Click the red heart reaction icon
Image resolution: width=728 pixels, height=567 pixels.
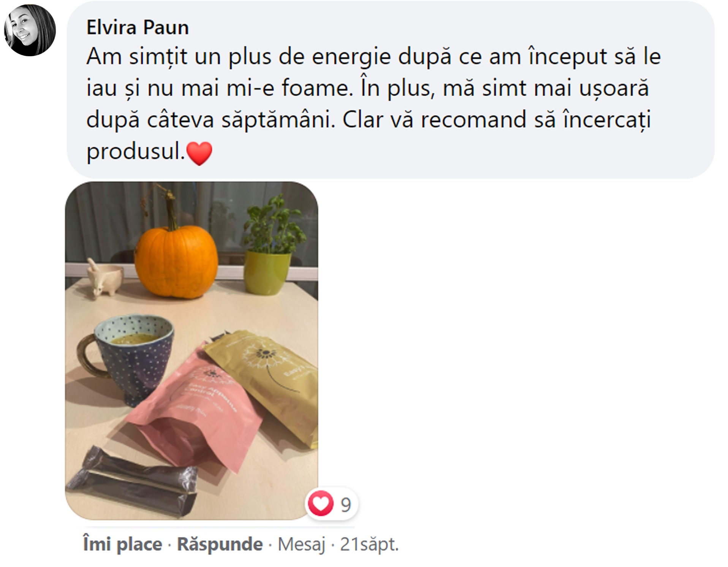[x=321, y=503]
